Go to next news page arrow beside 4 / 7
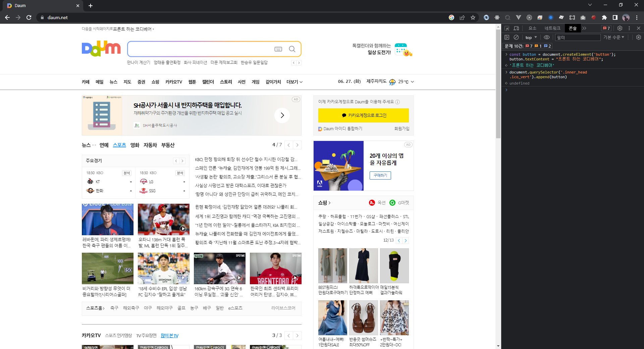The width and height of the screenshot is (644, 349). [297, 145]
